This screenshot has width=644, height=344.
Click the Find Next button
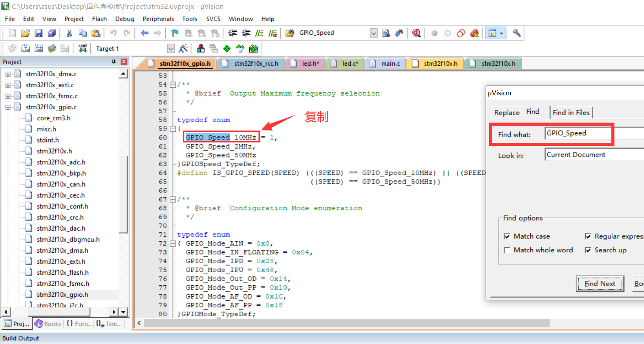600,284
